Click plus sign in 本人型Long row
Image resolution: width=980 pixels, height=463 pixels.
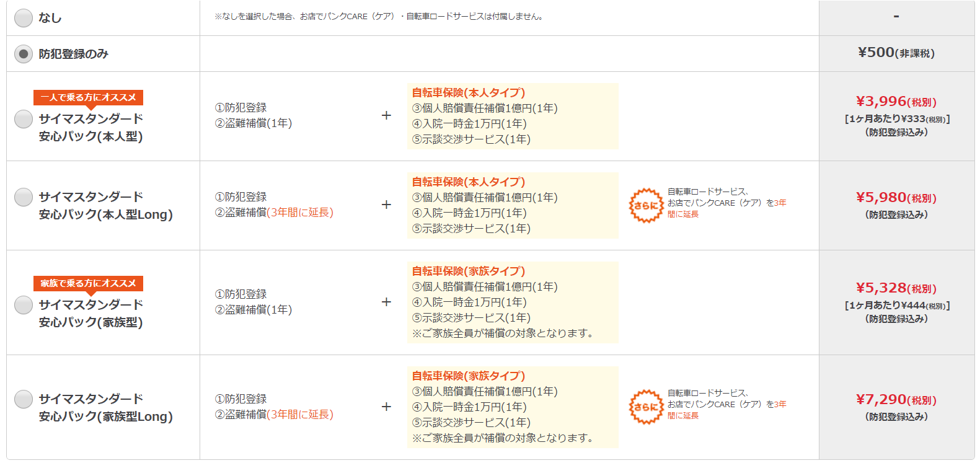click(x=386, y=205)
